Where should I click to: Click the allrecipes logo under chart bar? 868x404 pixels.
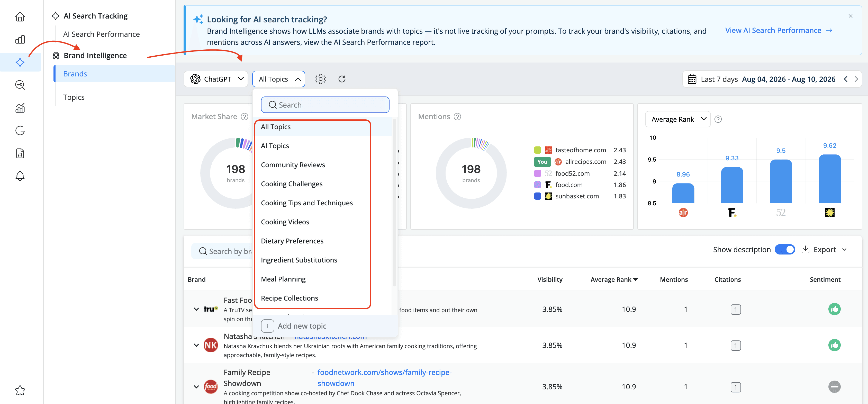(683, 213)
